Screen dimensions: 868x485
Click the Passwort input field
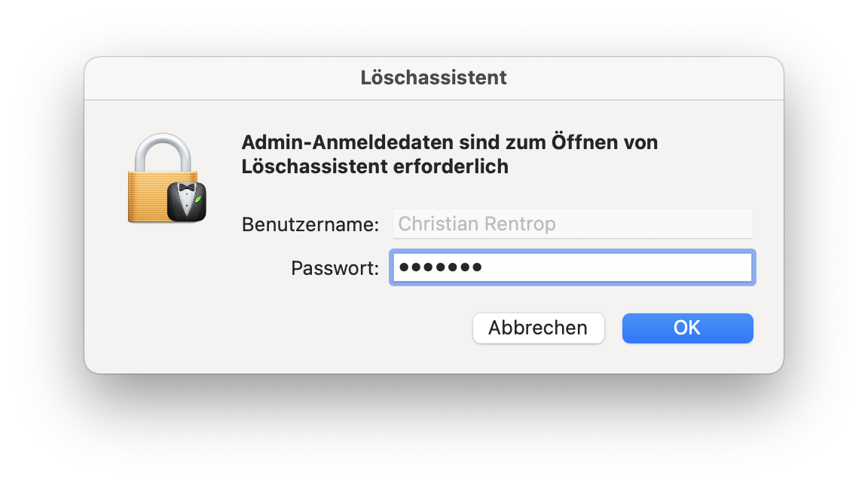573,267
